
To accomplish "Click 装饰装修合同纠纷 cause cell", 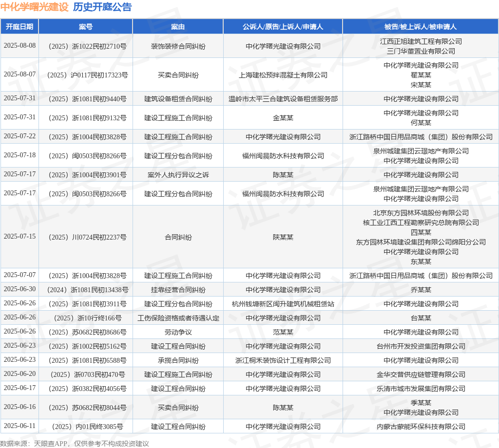I will 178,46.
